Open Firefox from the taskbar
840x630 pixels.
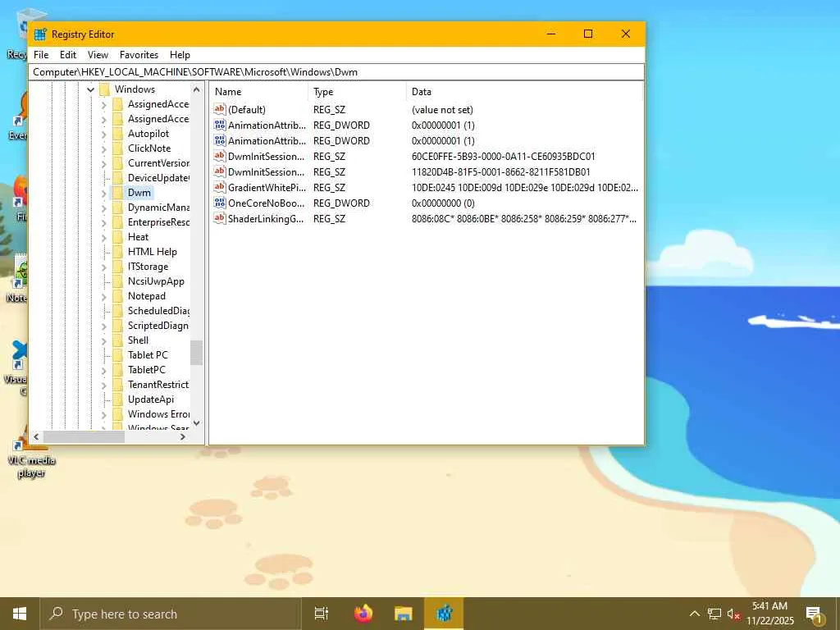click(363, 614)
